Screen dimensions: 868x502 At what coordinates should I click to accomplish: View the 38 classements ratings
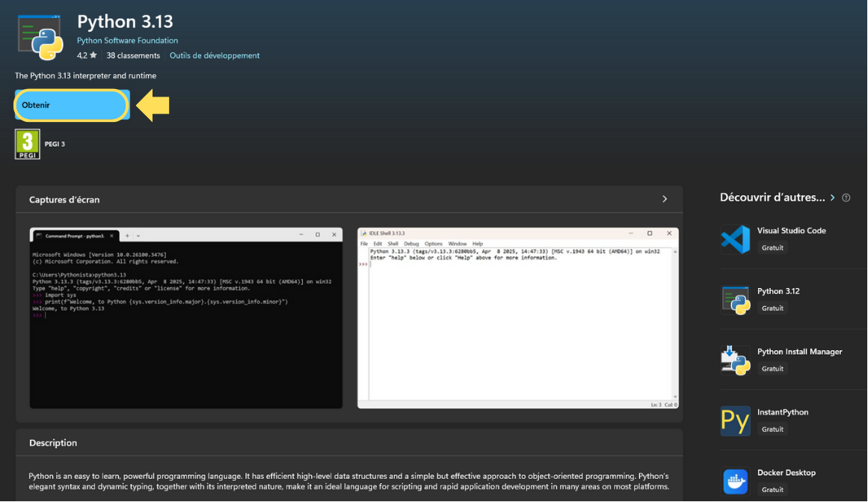pyautogui.click(x=133, y=55)
